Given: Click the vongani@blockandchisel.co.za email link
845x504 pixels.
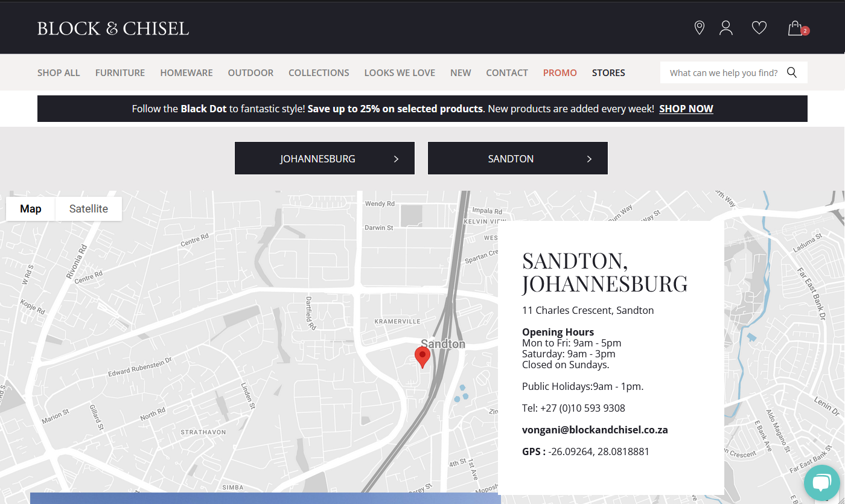Looking at the screenshot, I should coord(595,430).
